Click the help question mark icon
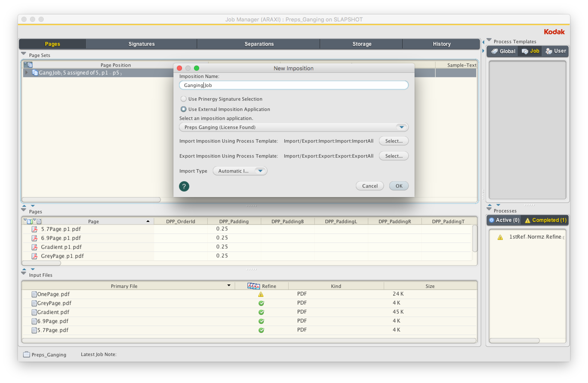 click(x=184, y=186)
